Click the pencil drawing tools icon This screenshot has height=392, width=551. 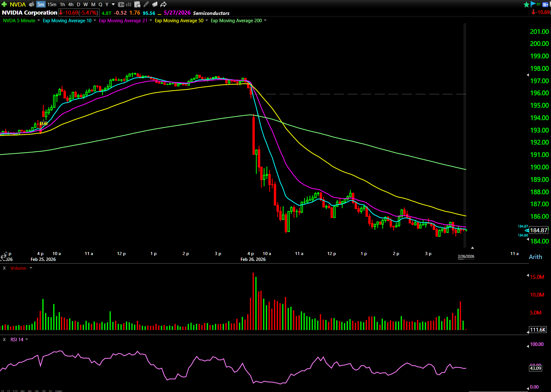(x=146, y=4)
